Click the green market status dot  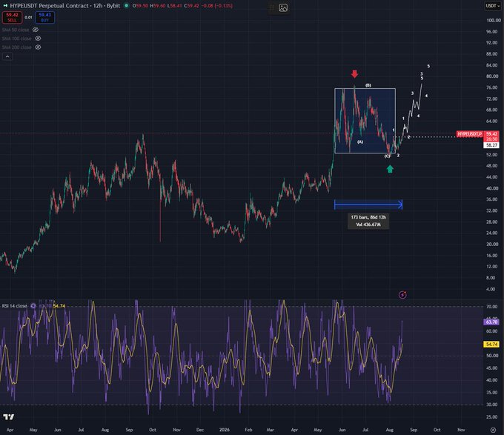tap(127, 6)
